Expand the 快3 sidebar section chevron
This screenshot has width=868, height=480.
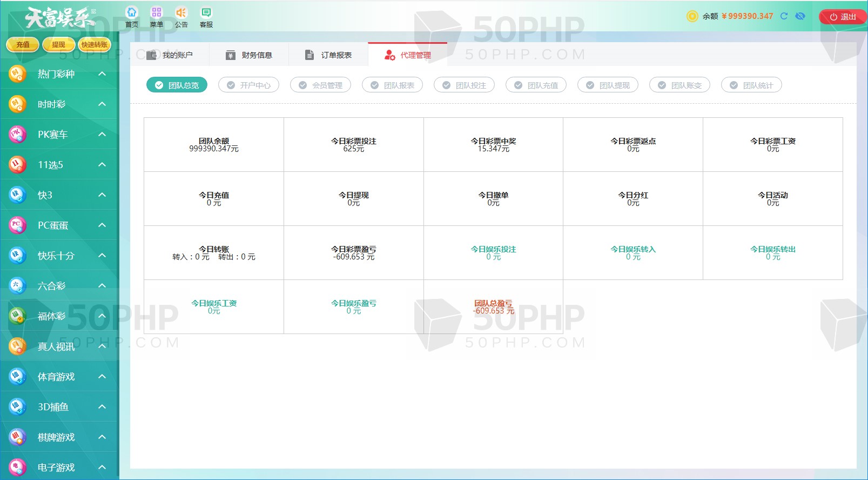click(x=102, y=195)
